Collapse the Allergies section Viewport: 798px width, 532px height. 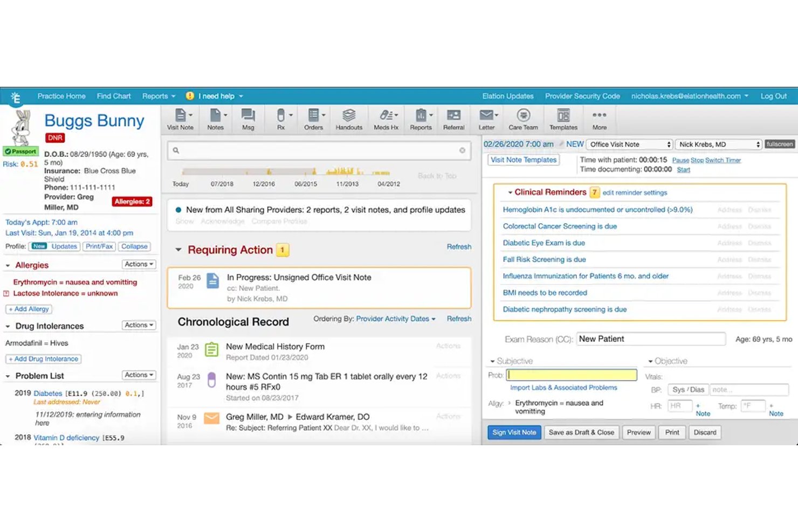click(x=8, y=266)
